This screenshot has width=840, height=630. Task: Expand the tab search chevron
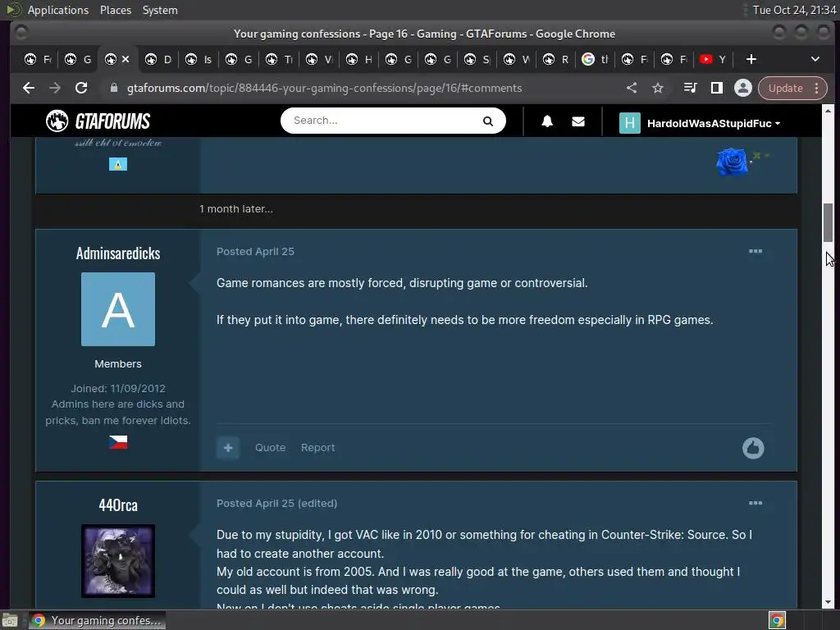815,59
